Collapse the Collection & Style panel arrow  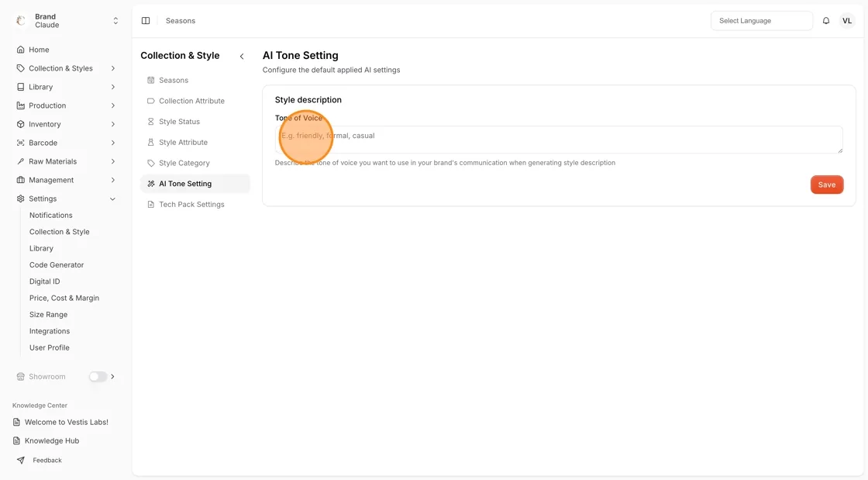[x=242, y=56]
